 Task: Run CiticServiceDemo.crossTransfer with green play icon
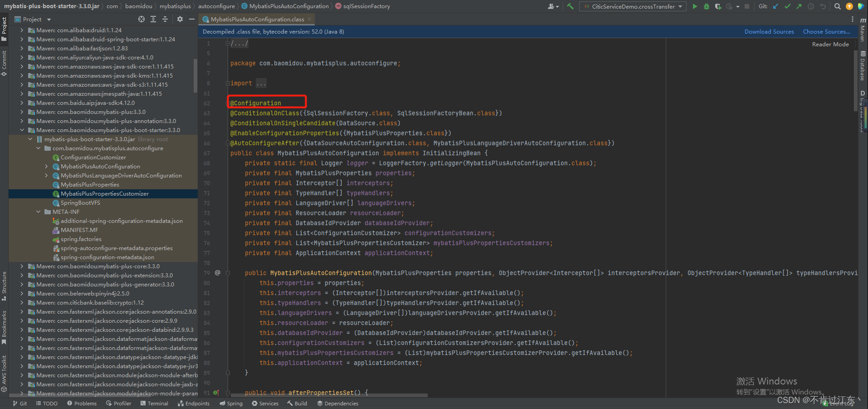coord(695,6)
